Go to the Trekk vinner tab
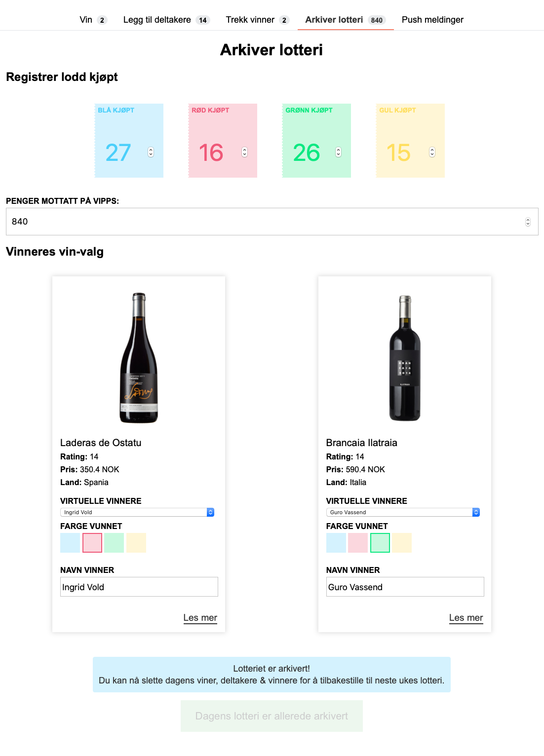 (x=257, y=20)
